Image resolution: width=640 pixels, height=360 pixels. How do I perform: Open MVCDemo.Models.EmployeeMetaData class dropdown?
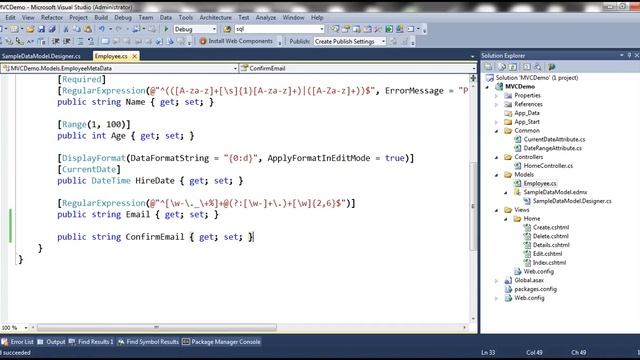tap(236, 69)
